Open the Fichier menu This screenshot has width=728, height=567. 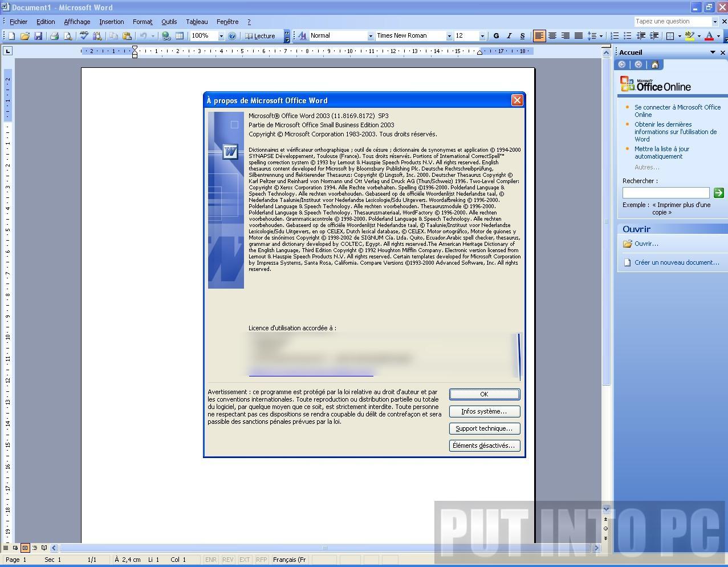[18, 22]
